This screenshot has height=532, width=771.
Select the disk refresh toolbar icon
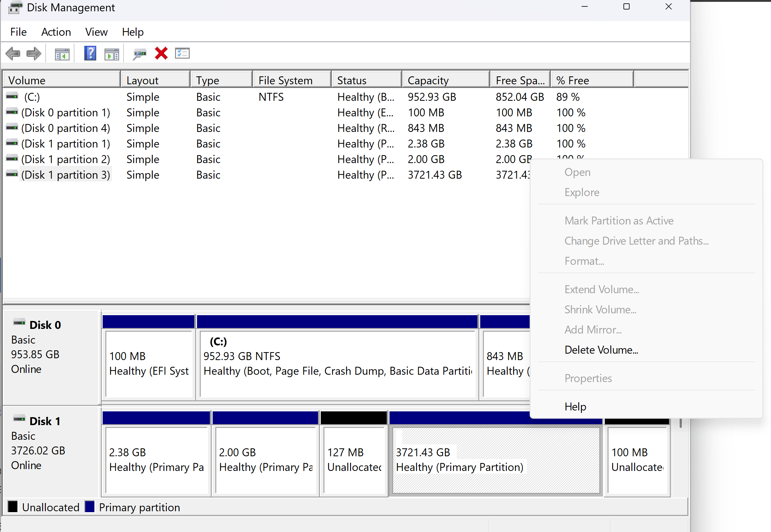(139, 53)
